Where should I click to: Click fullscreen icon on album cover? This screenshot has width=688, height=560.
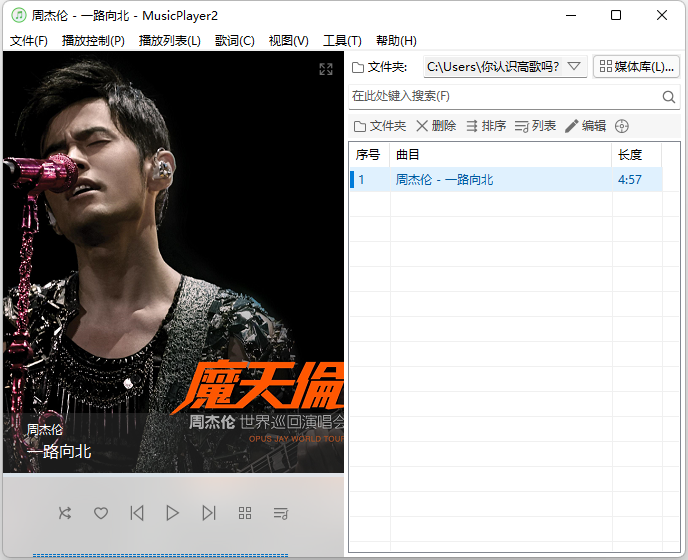pyautogui.click(x=326, y=69)
